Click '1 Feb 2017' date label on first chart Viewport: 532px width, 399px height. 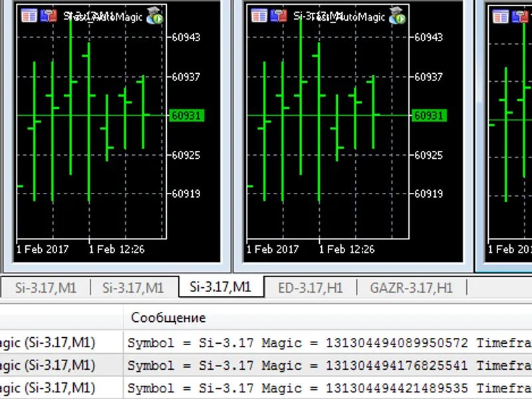click(x=43, y=249)
